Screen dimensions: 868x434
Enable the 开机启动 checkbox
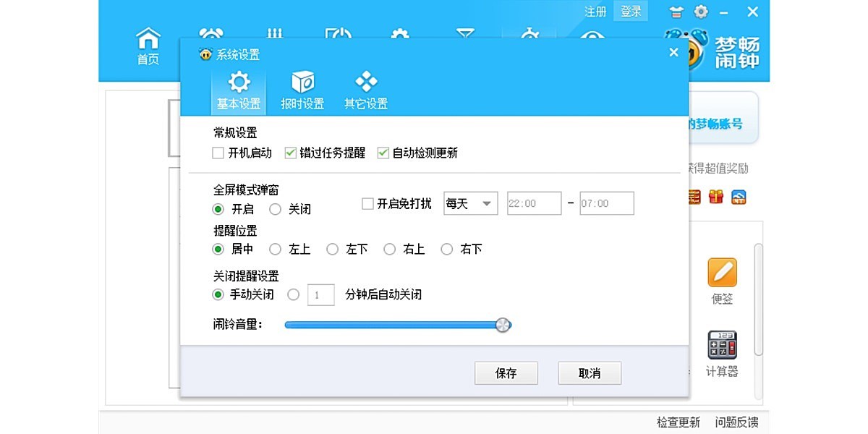click(x=218, y=153)
